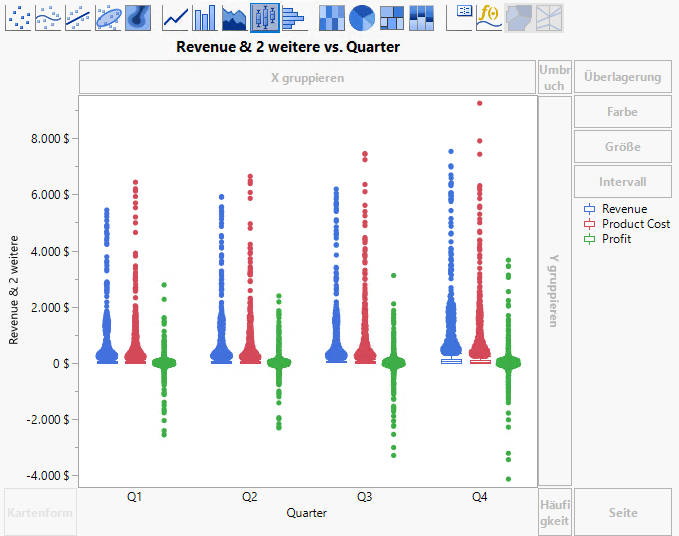Select the Ellipse element icon
Image resolution: width=679 pixels, height=536 pixels.
[x=109, y=16]
